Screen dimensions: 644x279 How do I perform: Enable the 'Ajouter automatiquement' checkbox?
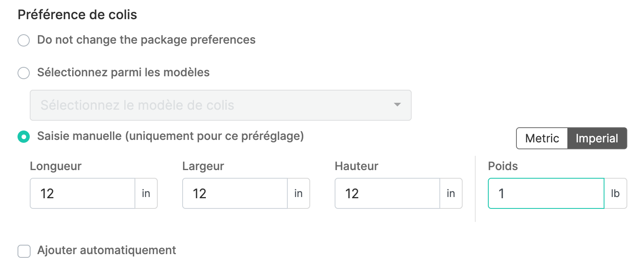click(x=24, y=251)
